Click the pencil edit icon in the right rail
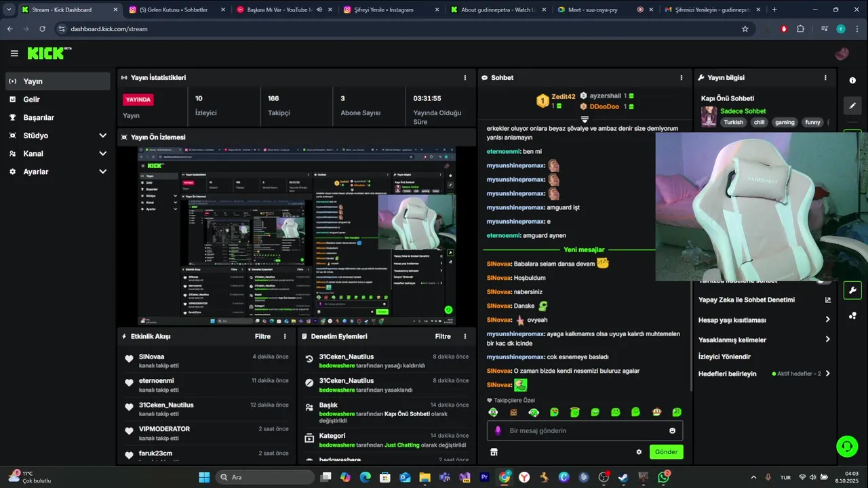868x488 pixels. (x=852, y=105)
